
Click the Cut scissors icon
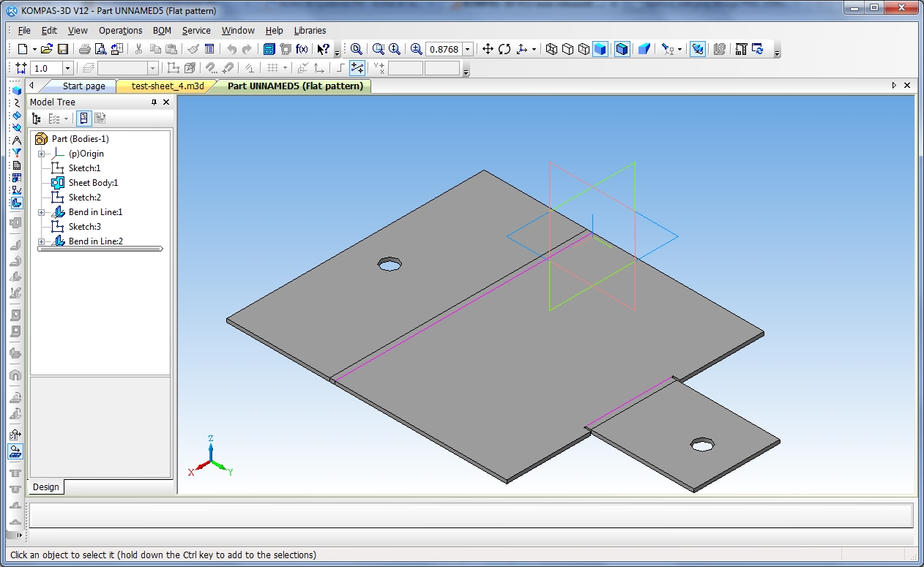(x=138, y=49)
